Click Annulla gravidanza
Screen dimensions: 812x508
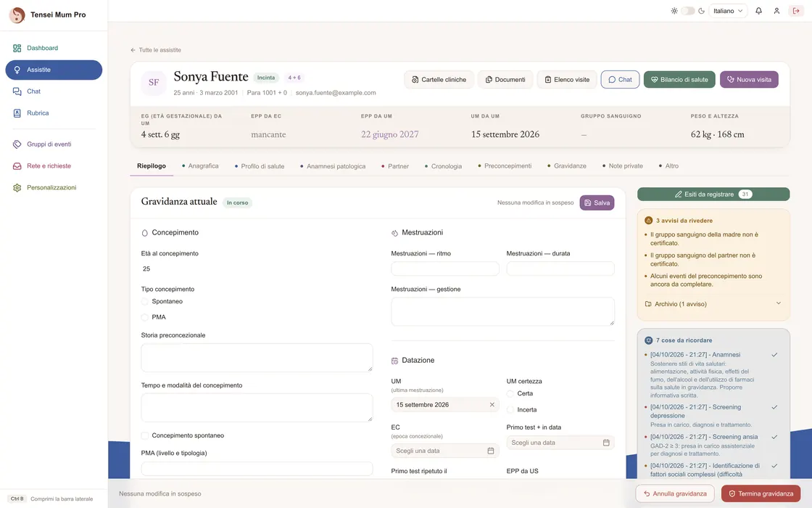[675, 494]
